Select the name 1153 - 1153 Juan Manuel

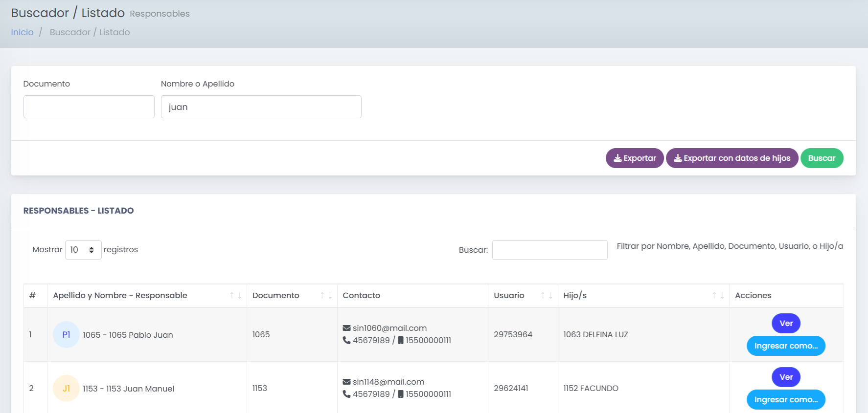tap(128, 389)
